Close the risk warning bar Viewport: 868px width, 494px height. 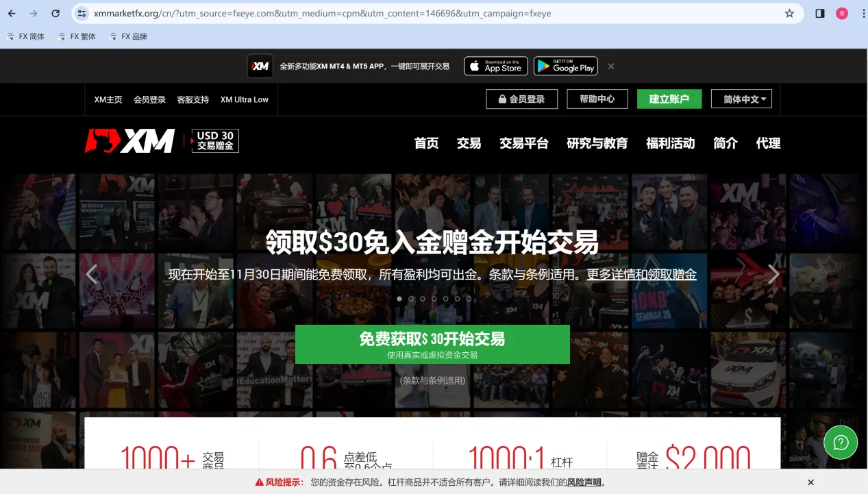(810, 482)
